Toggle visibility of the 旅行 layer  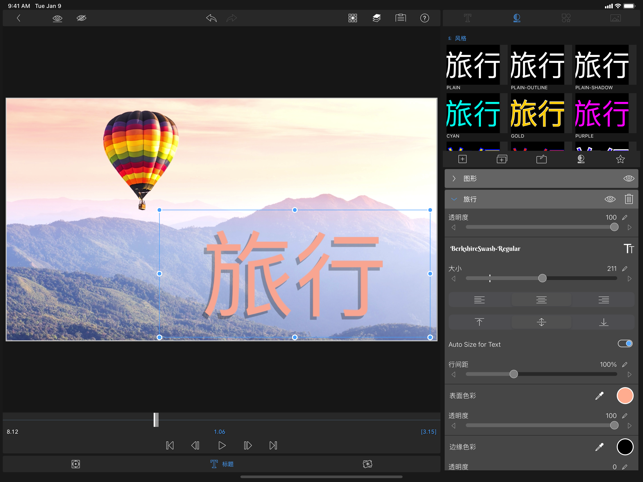point(610,199)
